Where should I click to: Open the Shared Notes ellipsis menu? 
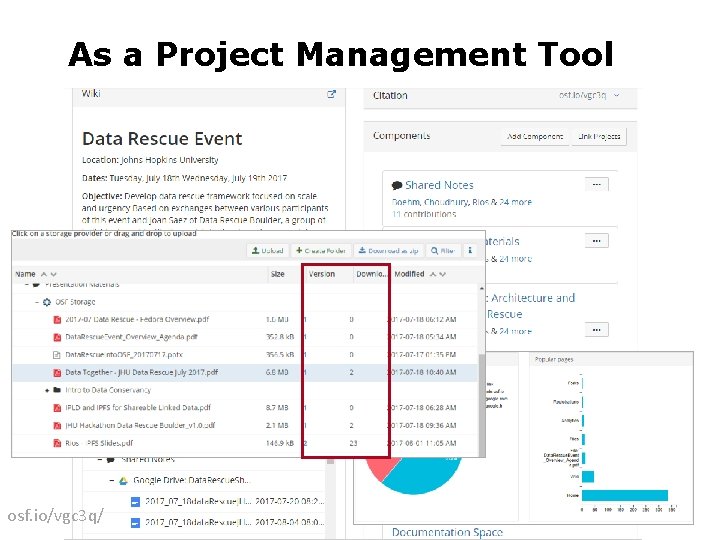[x=596, y=185]
